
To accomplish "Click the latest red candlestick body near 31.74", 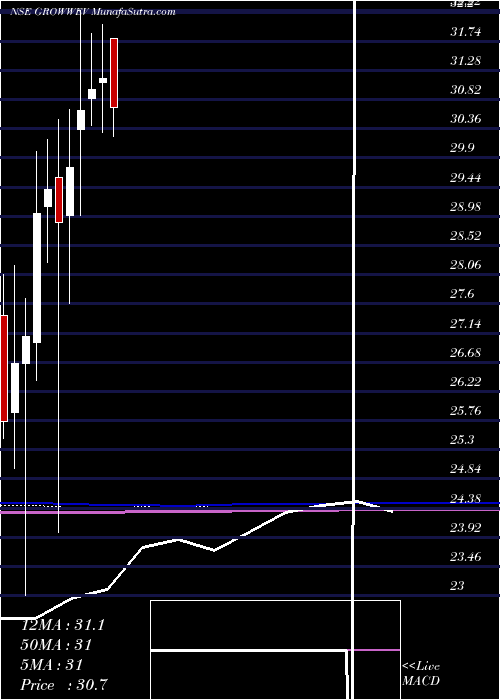I will point(114,73).
